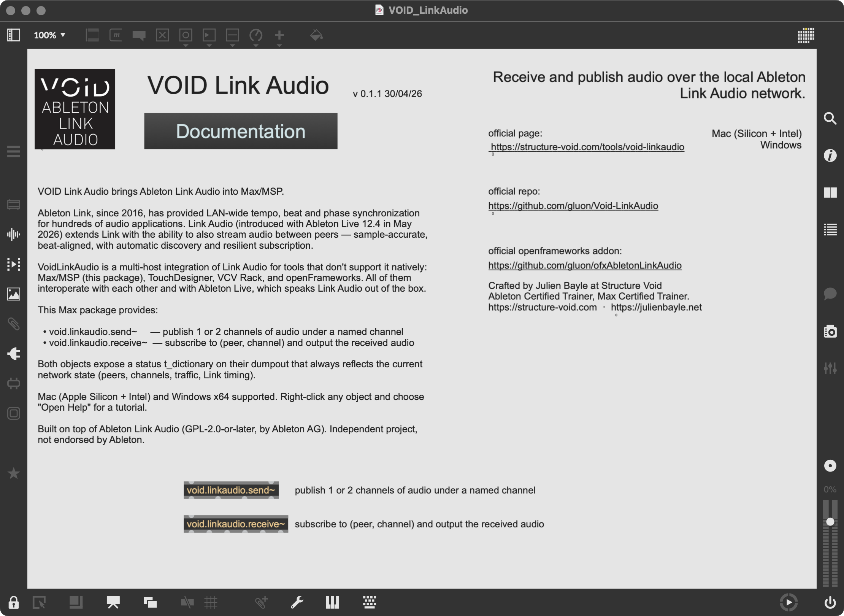Expand the add object plus dropdown
844x616 pixels.
click(x=279, y=46)
